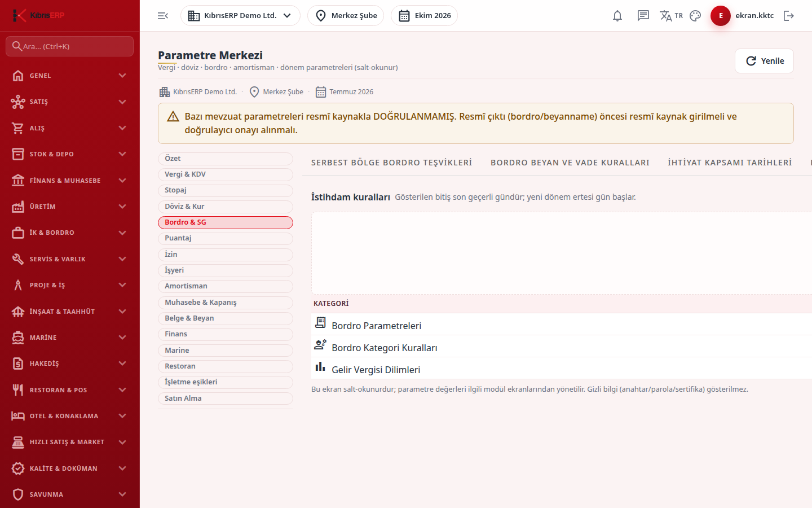Screen dimensions: 812x508
Task: Switch to Bordro Beyan ve Vade Kuralları tab
Action: (570, 163)
